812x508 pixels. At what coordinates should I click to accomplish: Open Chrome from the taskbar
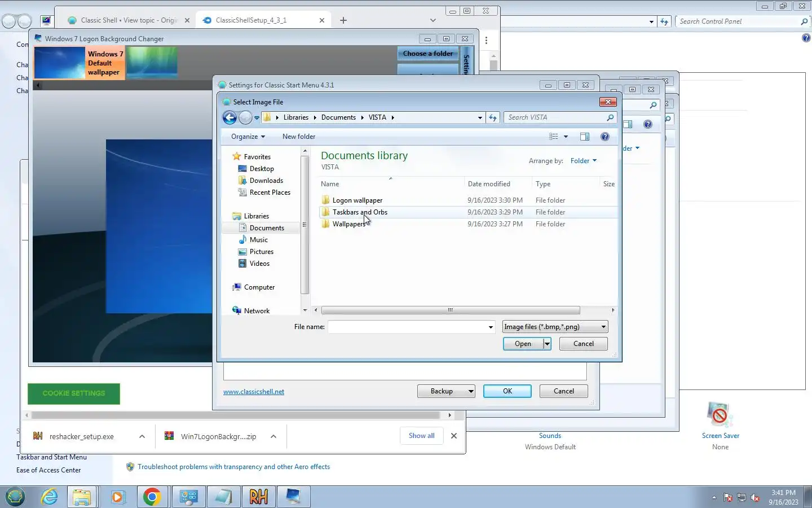tap(152, 497)
